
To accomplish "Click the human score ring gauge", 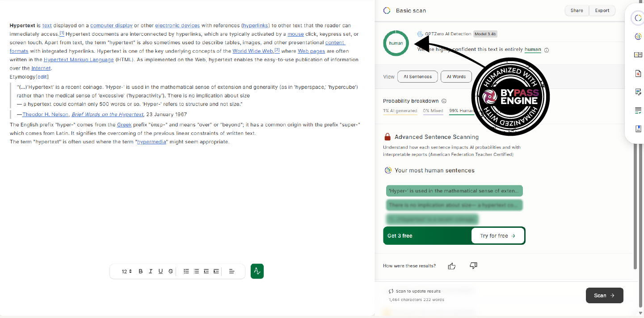I will tap(396, 43).
